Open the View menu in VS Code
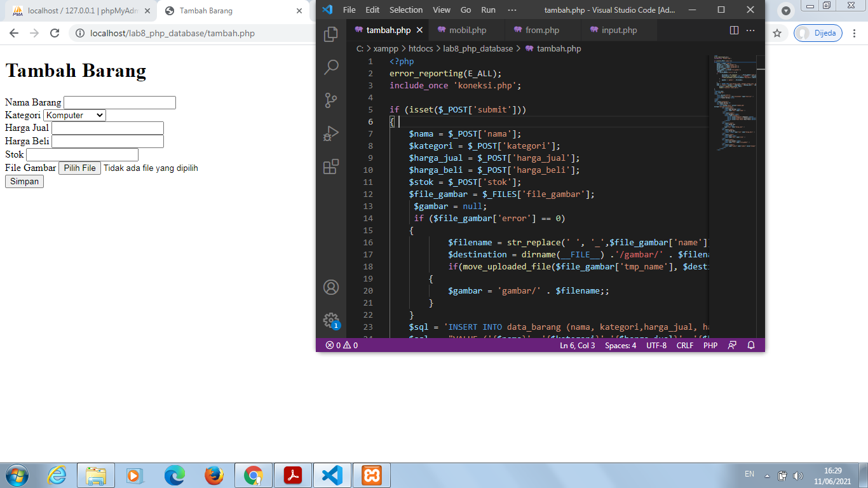The image size is (868, 488). click(x=442, y=10)
